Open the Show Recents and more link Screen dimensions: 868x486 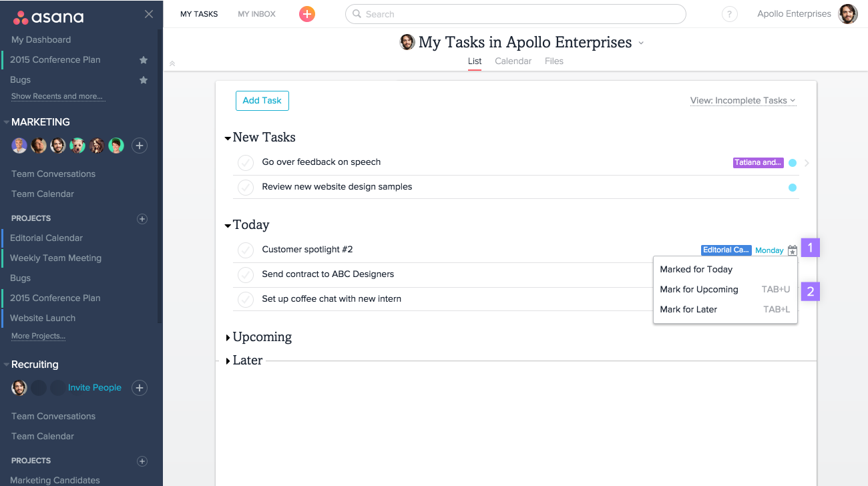(x=57, y=96)
